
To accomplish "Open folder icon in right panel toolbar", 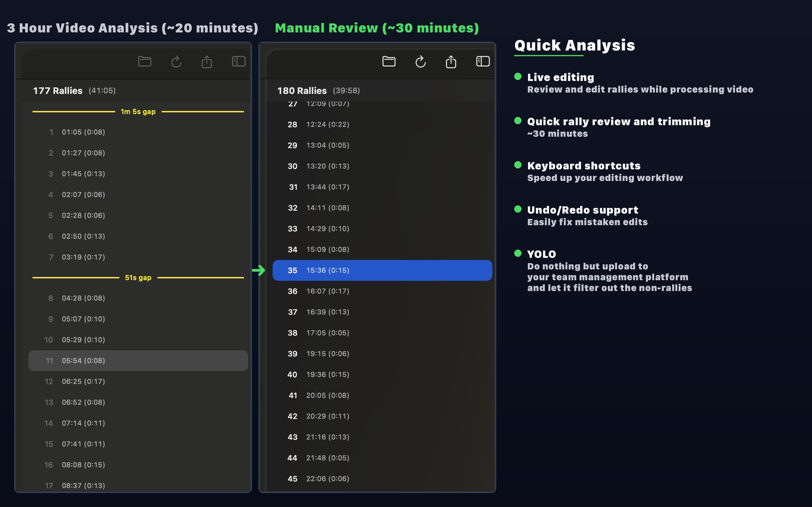I will coord(389,62).
